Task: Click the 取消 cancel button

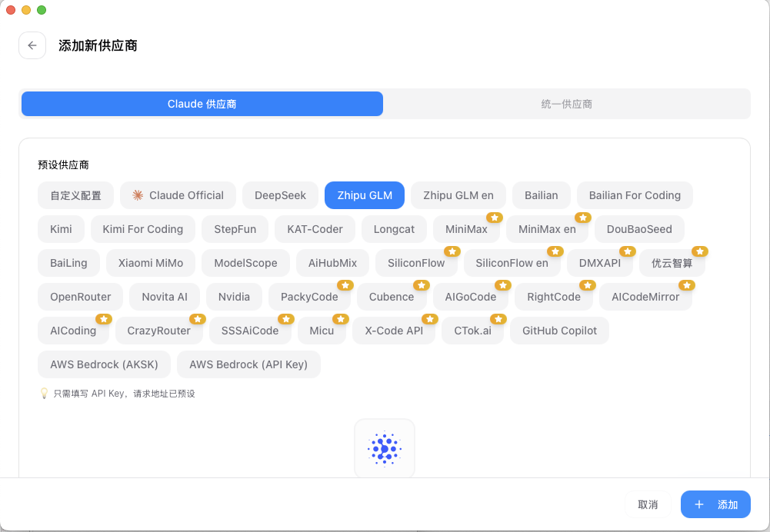Action: pyautogui.click(x=647, y=504)
